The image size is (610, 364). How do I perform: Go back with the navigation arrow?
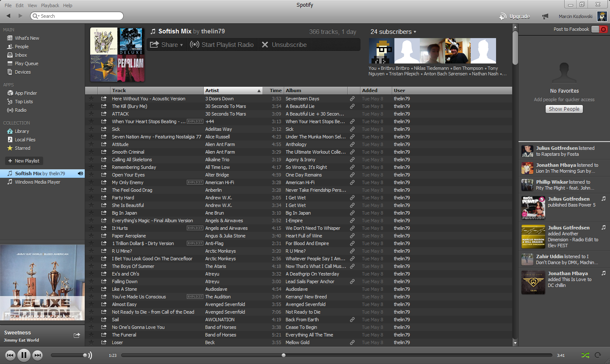(x=8, y=16)
